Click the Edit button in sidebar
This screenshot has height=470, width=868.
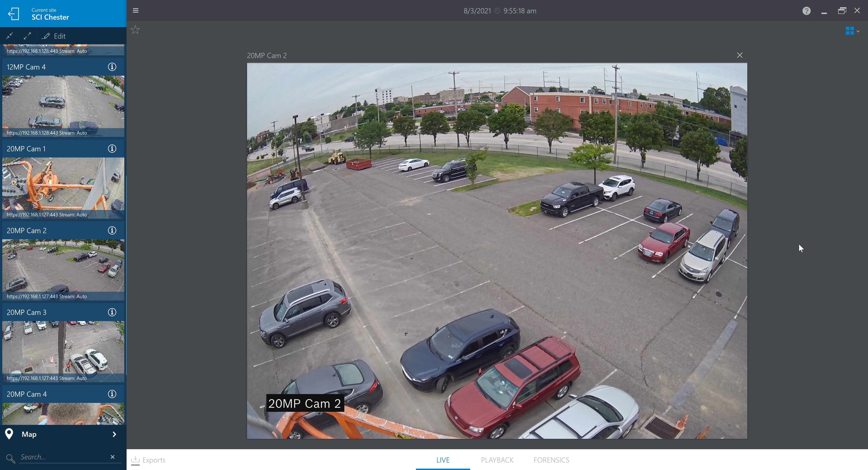click(x=54, y=36)
